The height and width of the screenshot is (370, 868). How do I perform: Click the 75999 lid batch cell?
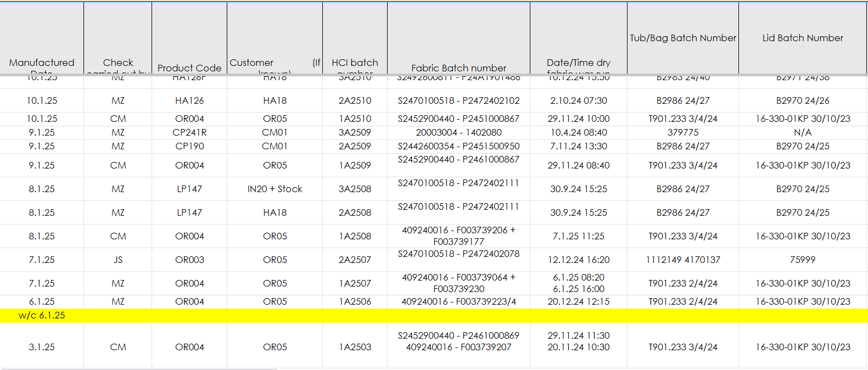tap(803, 260)
